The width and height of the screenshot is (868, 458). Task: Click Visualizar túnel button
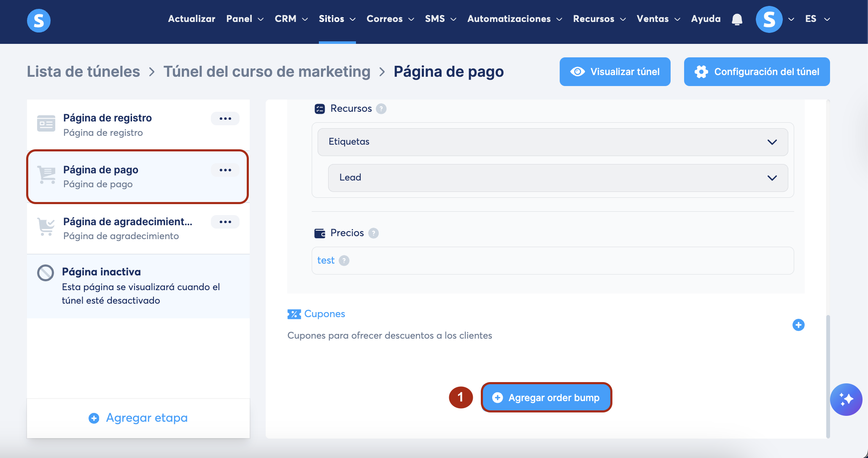615,72
